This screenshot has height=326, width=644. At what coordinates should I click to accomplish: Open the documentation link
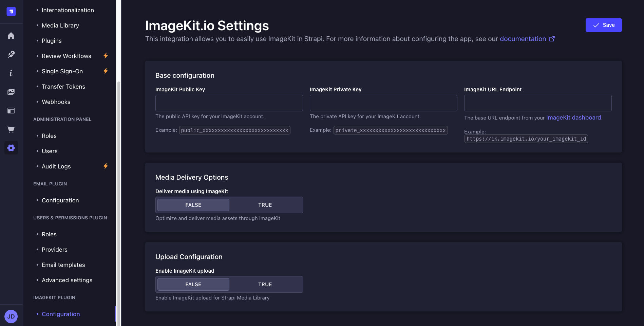(523, 39)
